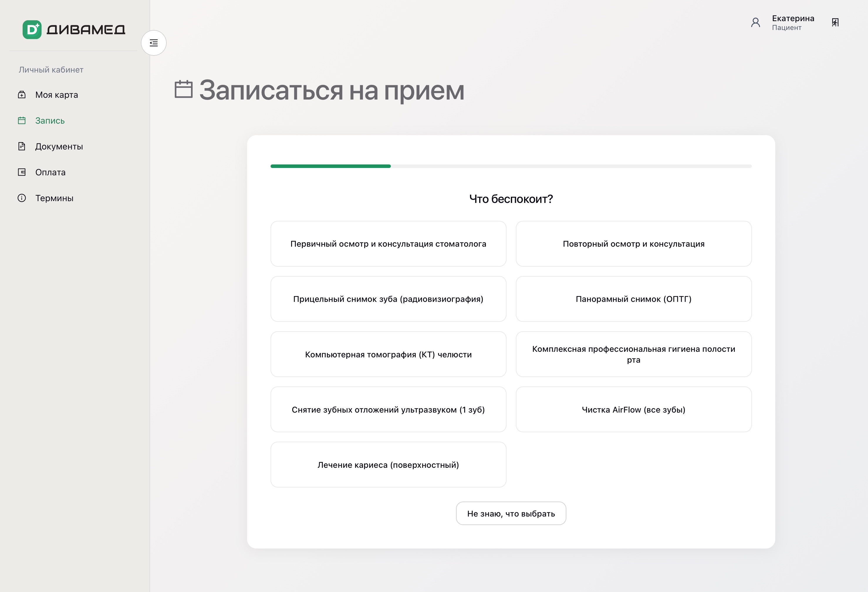Select Чистка AirFlow (все зубы)

click(634, 410)
